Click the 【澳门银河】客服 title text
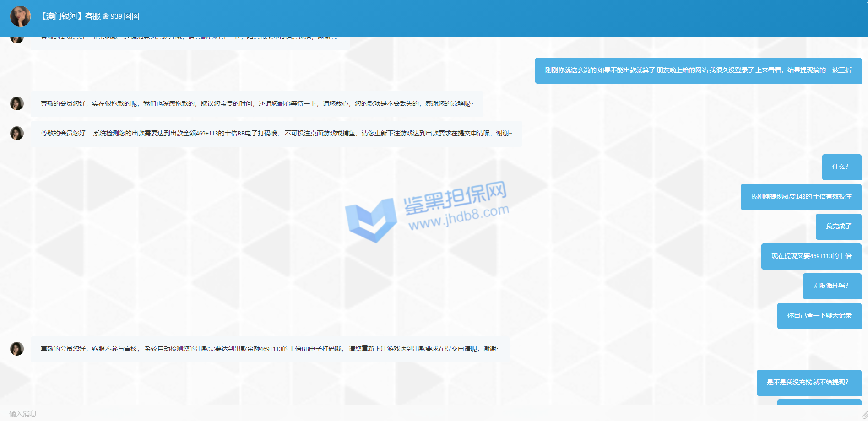 click(69, 16)
